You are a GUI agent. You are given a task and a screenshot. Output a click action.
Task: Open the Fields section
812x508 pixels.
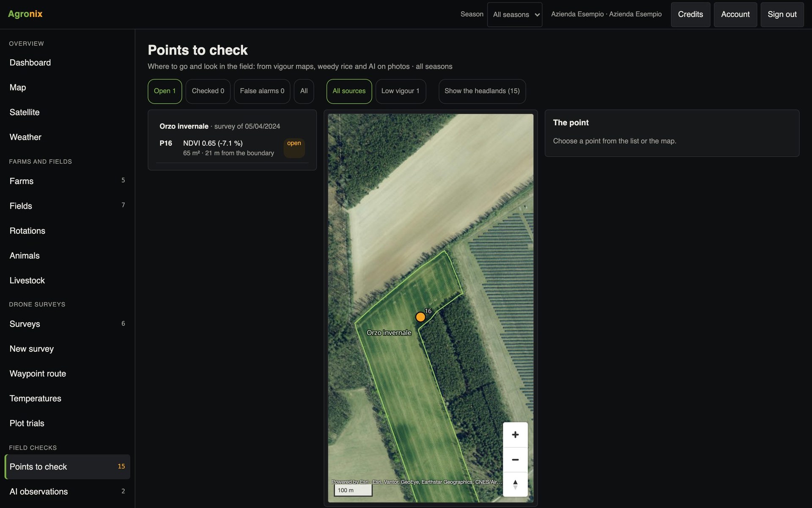pyautogui.click(x=67, y=206)
